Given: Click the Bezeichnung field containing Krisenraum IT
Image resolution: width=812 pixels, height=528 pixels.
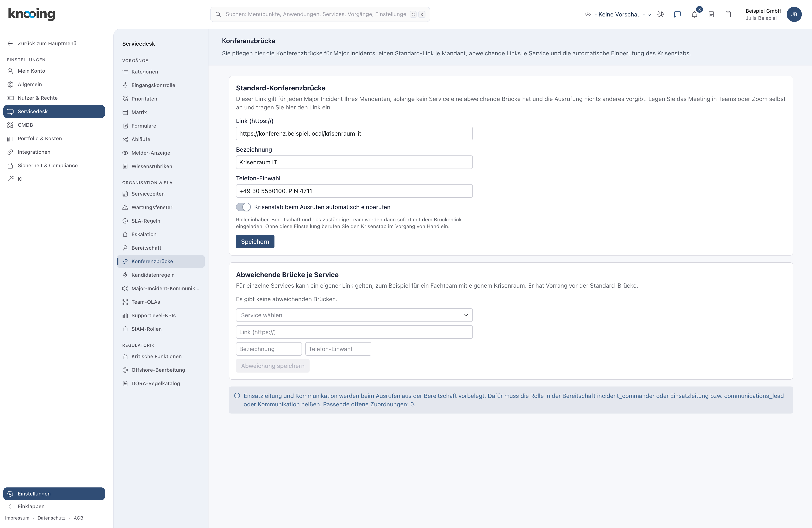Looking at the screenshot, I should [x=354, y=162].
